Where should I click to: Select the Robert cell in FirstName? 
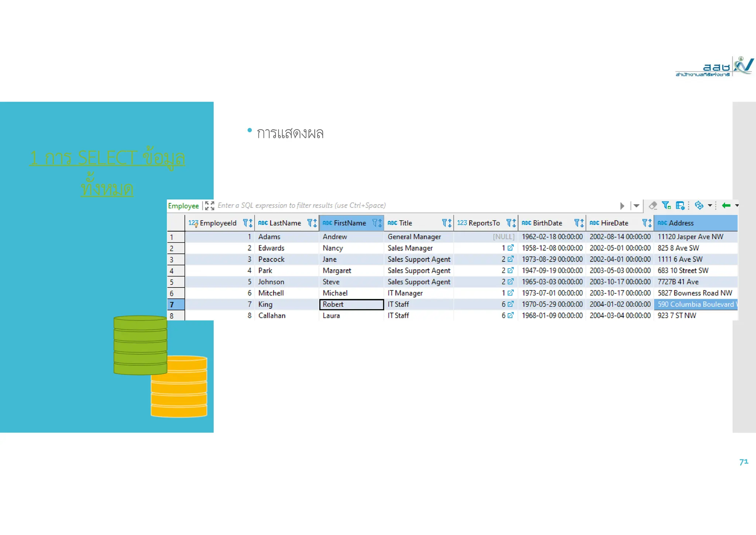(x=351, y=304)
